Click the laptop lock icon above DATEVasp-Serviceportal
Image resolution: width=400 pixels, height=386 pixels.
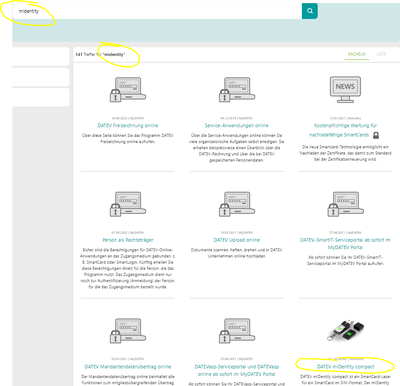pyautogui.click(x=237, y=331)
